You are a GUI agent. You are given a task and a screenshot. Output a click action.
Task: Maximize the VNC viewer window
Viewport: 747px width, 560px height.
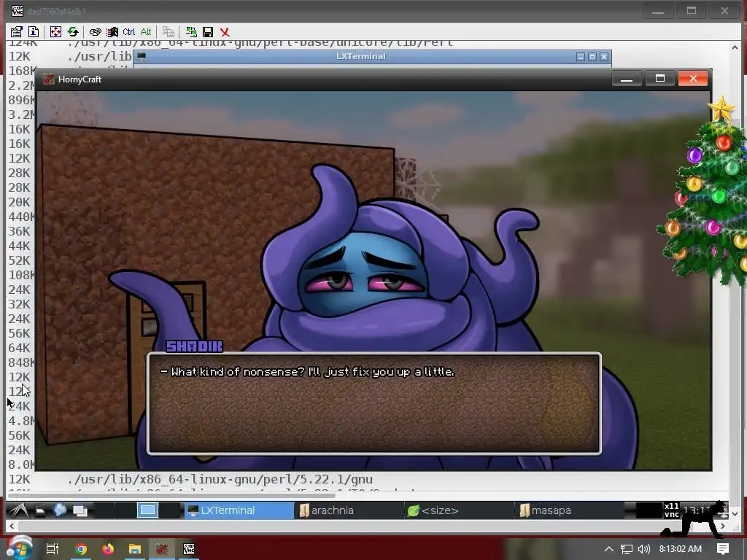692,11
